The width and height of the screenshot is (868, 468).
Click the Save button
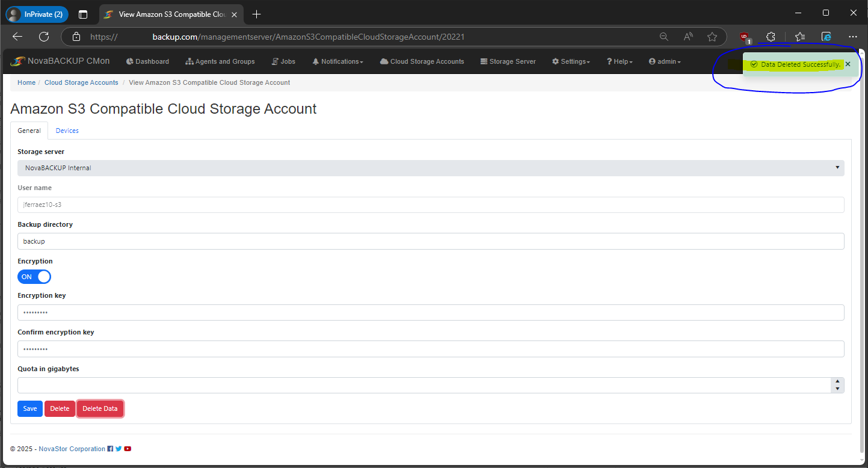(x=30, y=408)
